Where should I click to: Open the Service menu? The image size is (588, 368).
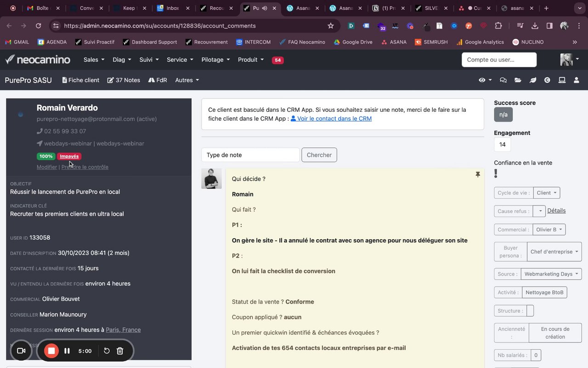pos(180,60)
